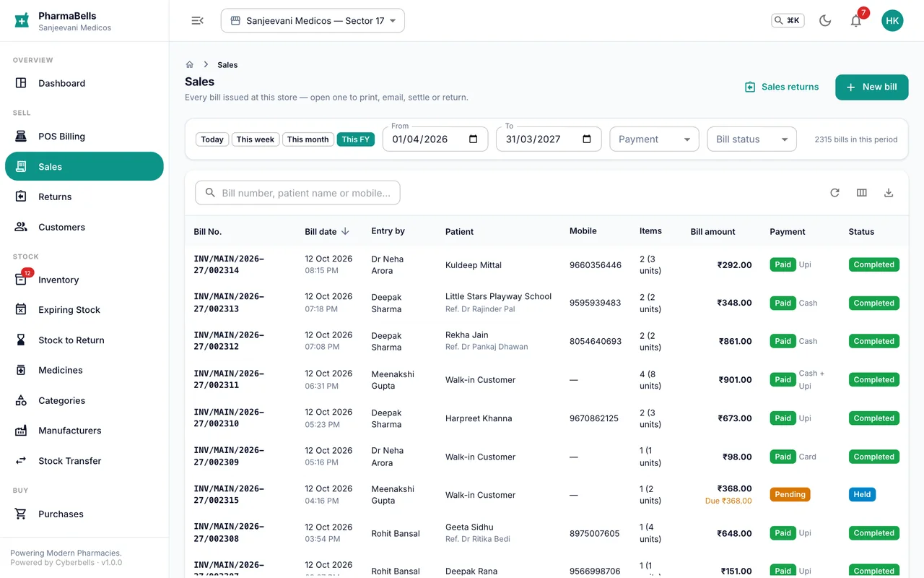Viewport: 924px width, 578px height.
Task: Open Categories in the sidebar
Action: tap(84, 400)
